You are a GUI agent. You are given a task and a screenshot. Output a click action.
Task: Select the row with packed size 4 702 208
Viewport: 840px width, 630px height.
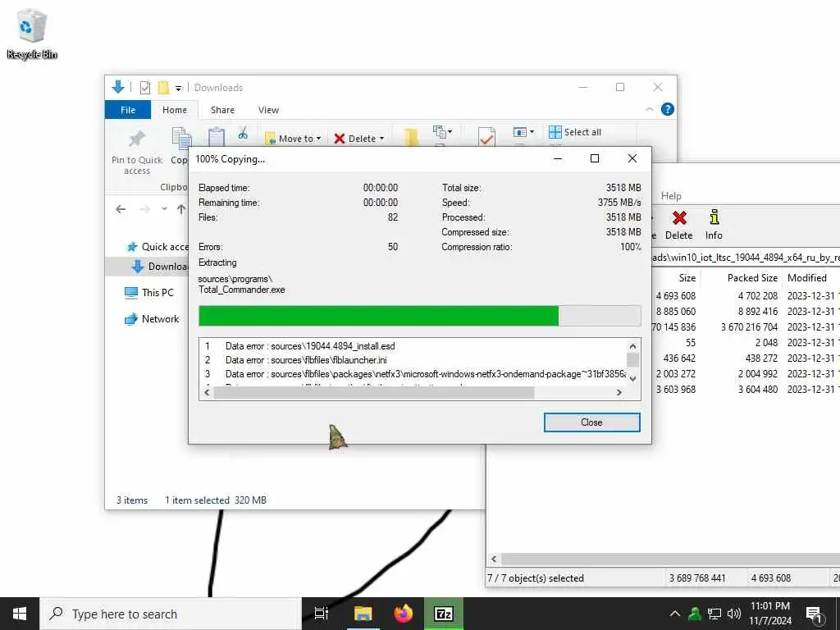746,295
